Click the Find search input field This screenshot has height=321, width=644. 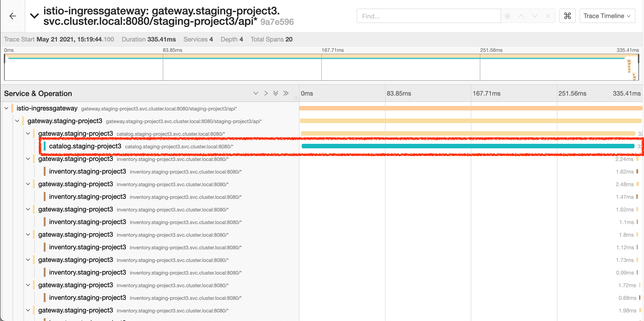428,16
